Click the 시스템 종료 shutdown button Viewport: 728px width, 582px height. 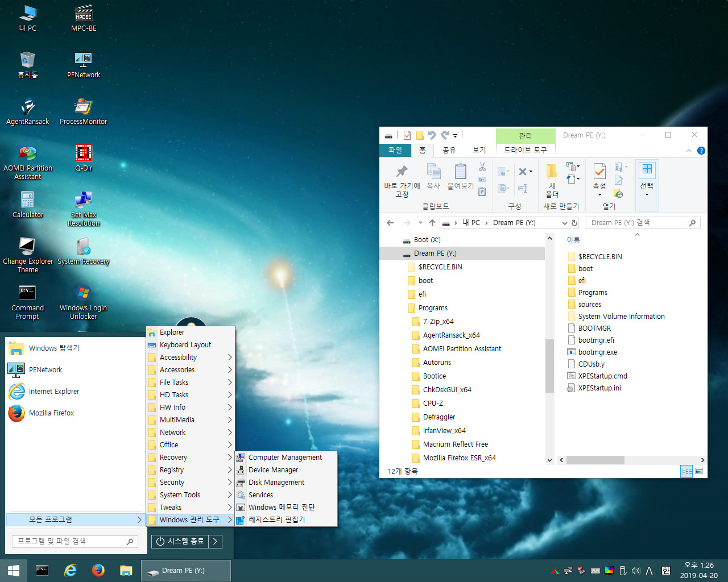(x=181, y=542)
